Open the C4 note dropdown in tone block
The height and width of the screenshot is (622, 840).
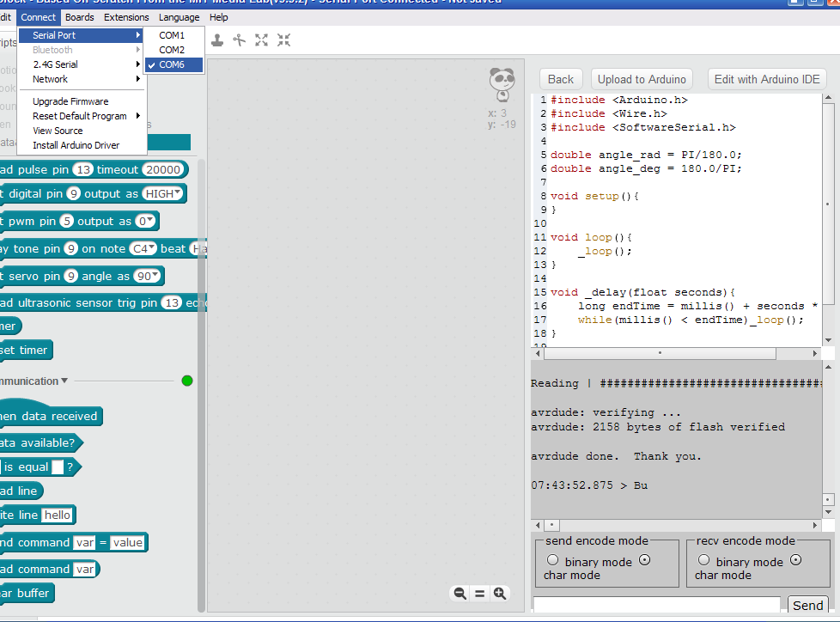point(143,249)
